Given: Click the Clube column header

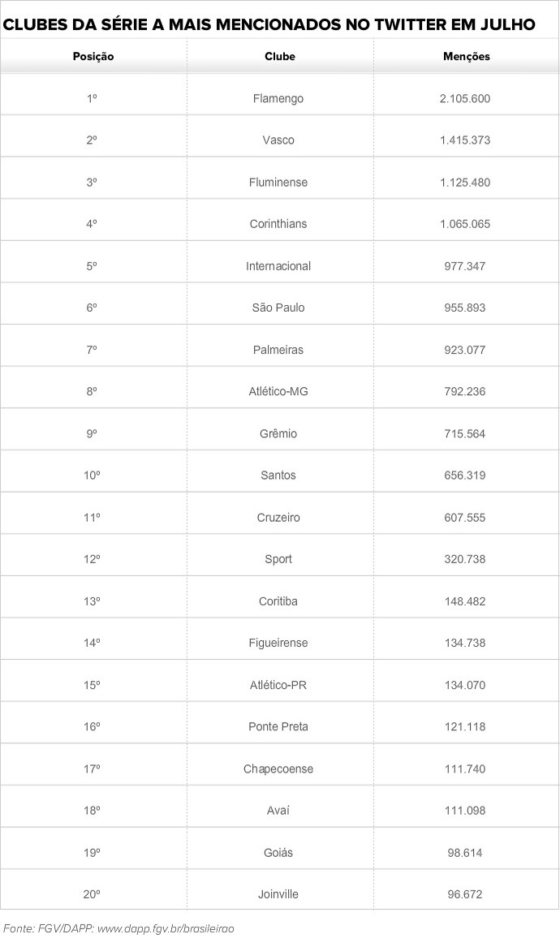Looking at the screenshot, I should (x=279, y=57).
